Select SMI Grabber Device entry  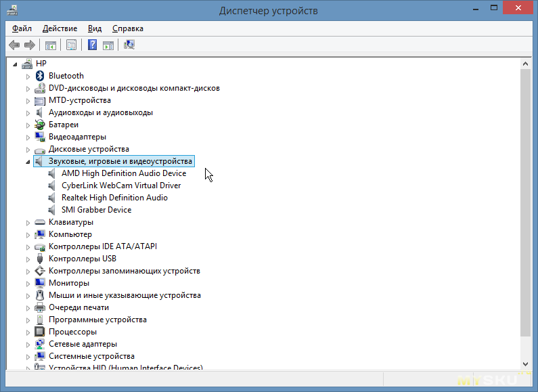96,210
